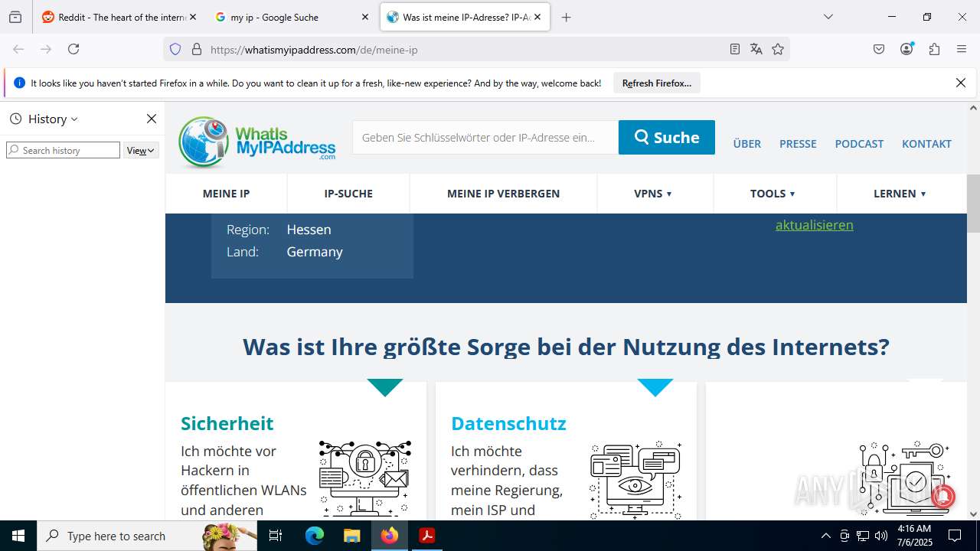Viewport: 980px width, 551px height.
Task: Click the Sicherheit heading
Action: pyautogui.click(x=227, y=423)
